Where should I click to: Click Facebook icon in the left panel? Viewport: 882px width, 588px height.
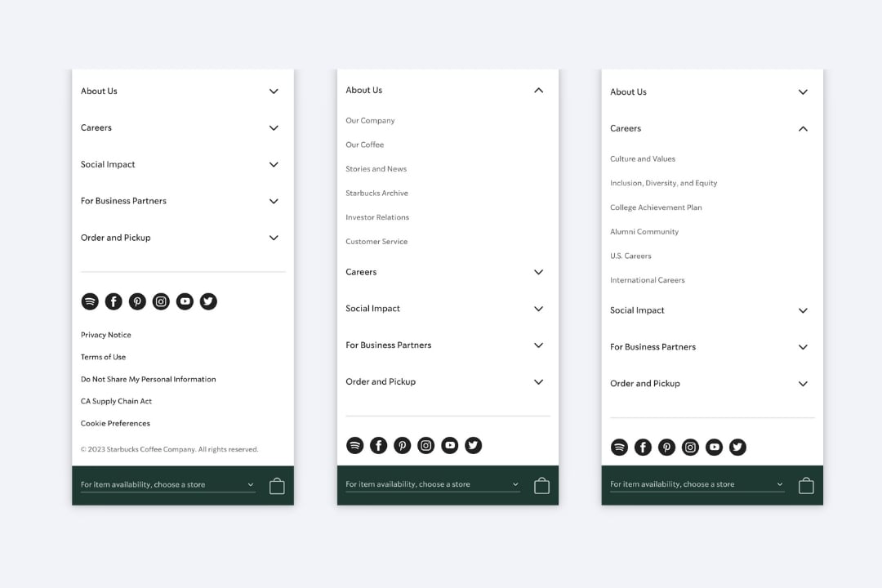[114, 301]
